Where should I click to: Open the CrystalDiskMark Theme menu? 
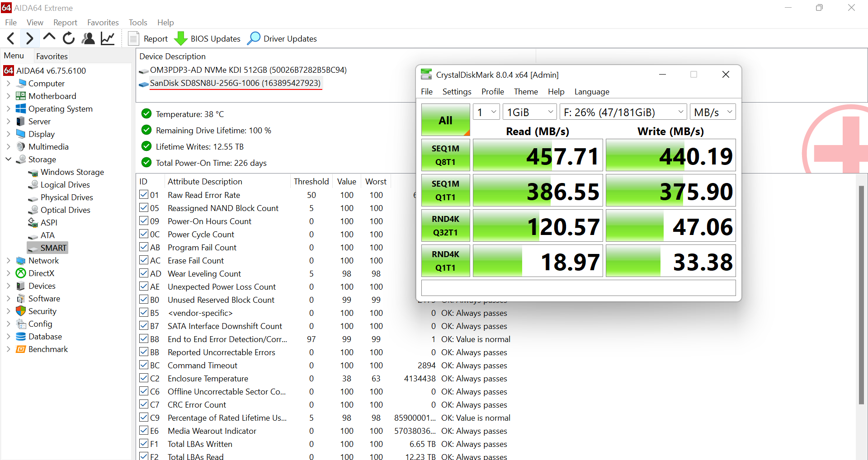[526, 92]
